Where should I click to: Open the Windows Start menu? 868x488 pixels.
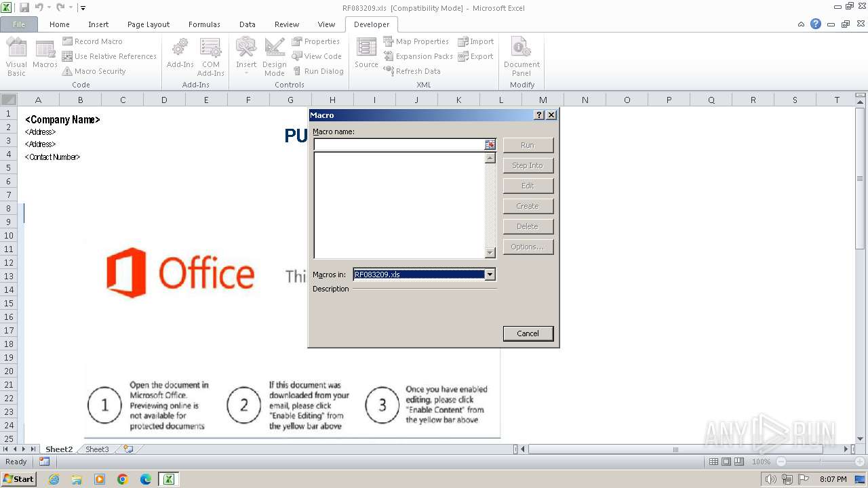18,479
